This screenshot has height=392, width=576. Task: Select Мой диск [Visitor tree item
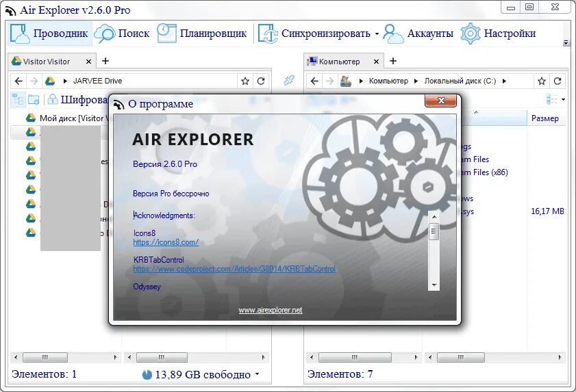[x=68, y=118]
